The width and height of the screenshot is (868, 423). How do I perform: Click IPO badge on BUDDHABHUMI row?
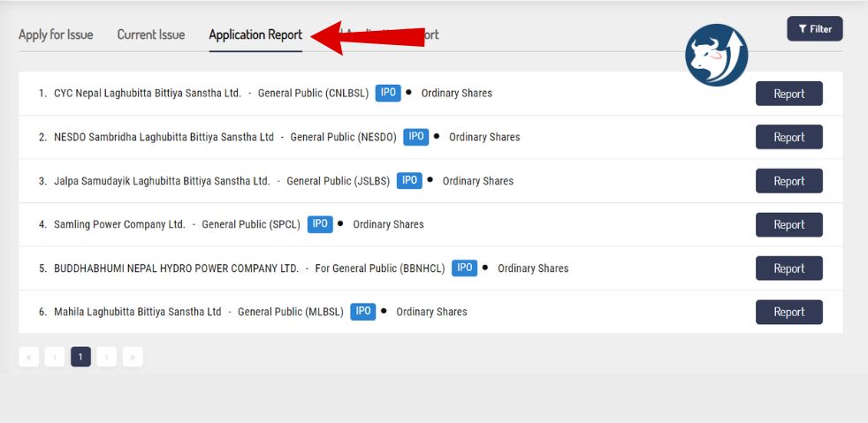click(x=464, y=268)
